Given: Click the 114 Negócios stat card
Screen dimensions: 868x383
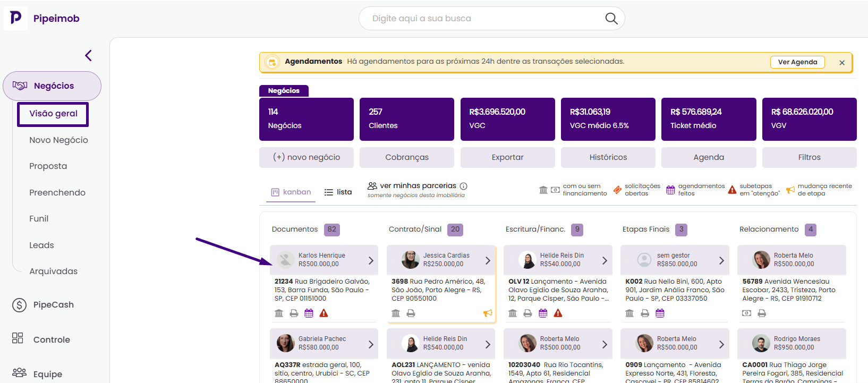Looking at the screenshot, I should coord(307,119).
